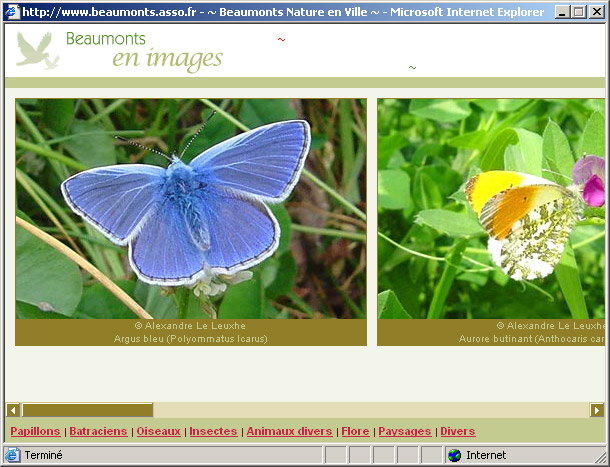Click the bird logo in the header
The image size is (610, 467).
point(37,51)
